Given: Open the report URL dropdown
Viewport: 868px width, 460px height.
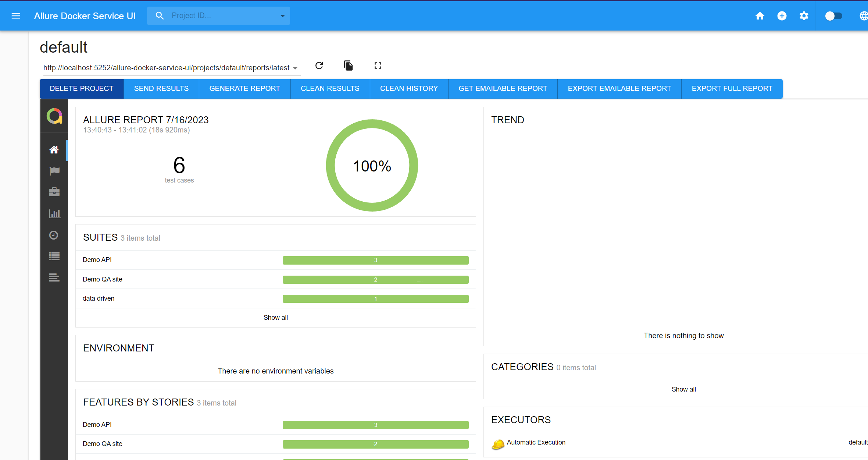Looking at the screenshot, I should [x=295, y=68].
